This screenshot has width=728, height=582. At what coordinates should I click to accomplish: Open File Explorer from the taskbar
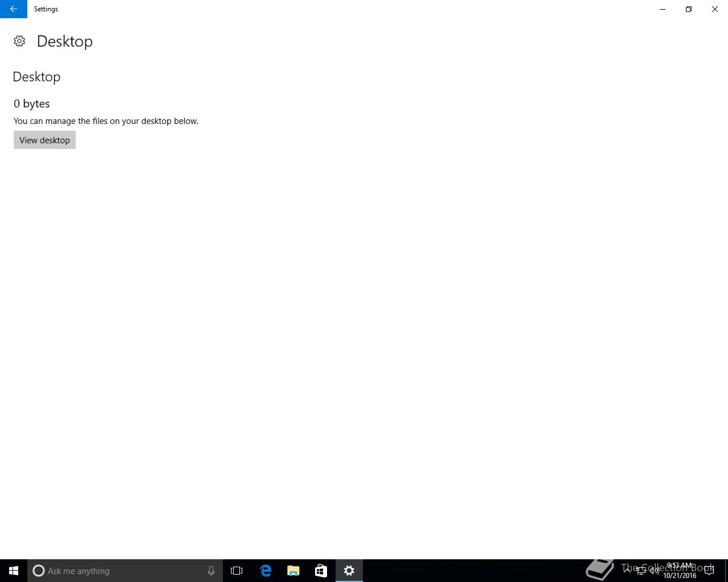(x=293, y=571)
